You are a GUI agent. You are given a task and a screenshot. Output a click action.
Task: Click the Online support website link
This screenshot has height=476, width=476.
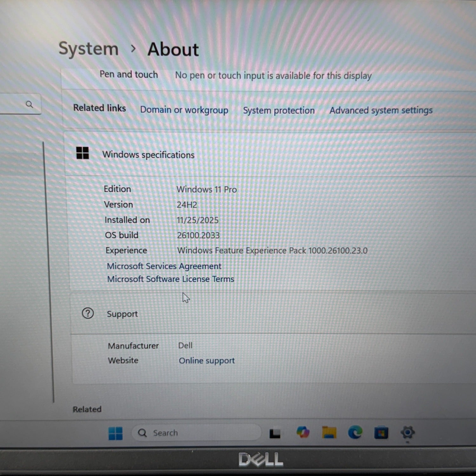pyautogui.click(x=207, y=361)
